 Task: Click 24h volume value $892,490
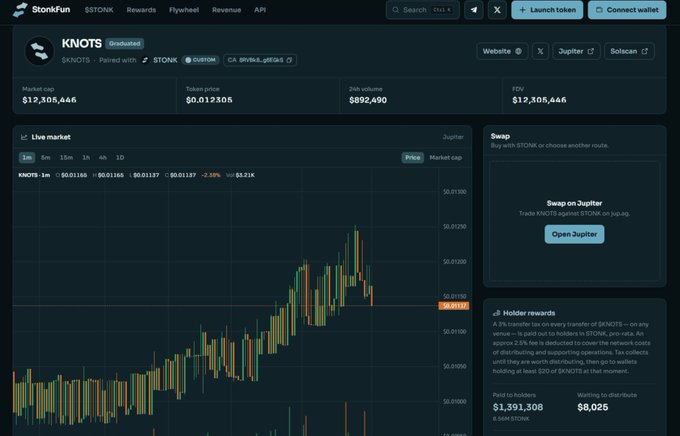click(368, 100)
